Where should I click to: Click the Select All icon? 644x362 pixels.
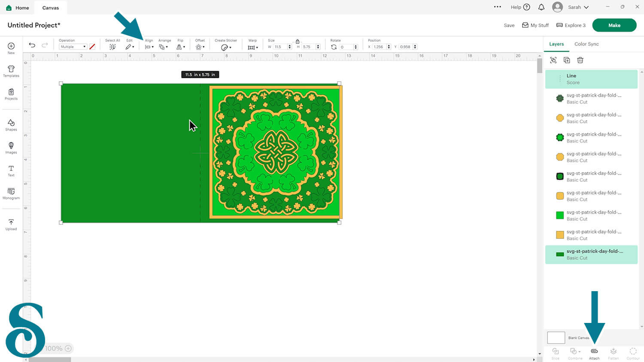(112, 47)
